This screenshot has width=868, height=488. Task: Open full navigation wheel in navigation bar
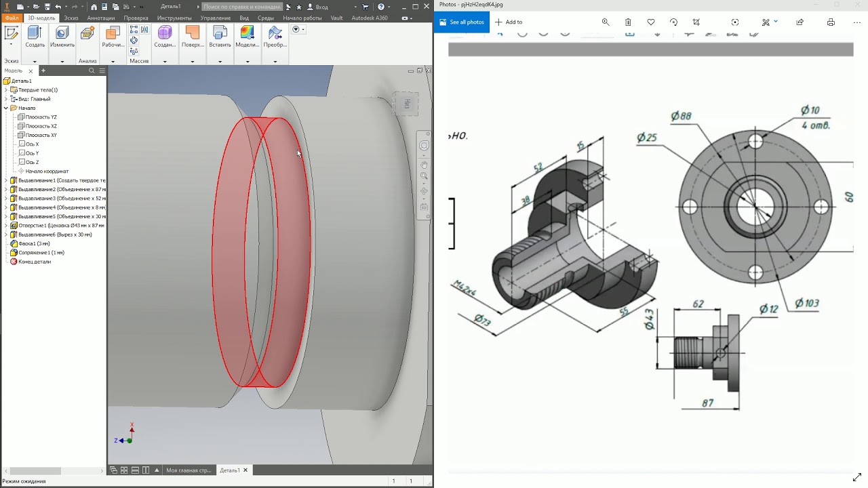(x=424, y=146)
